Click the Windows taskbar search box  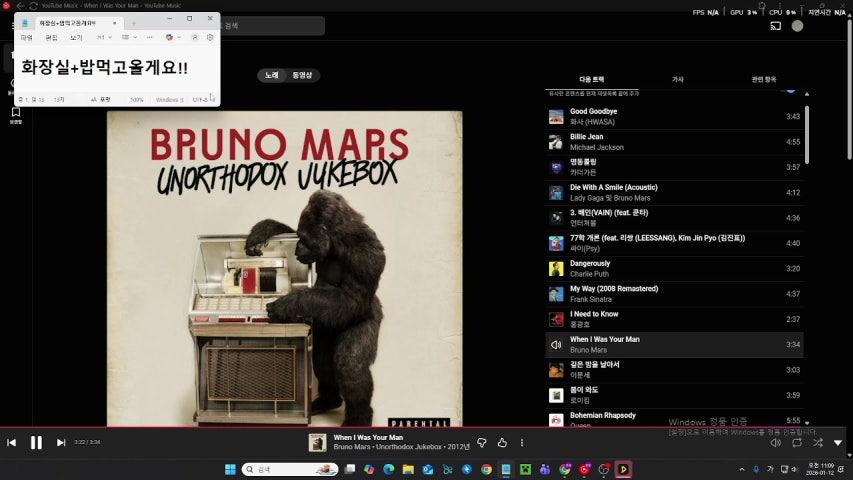pos(288,469)
